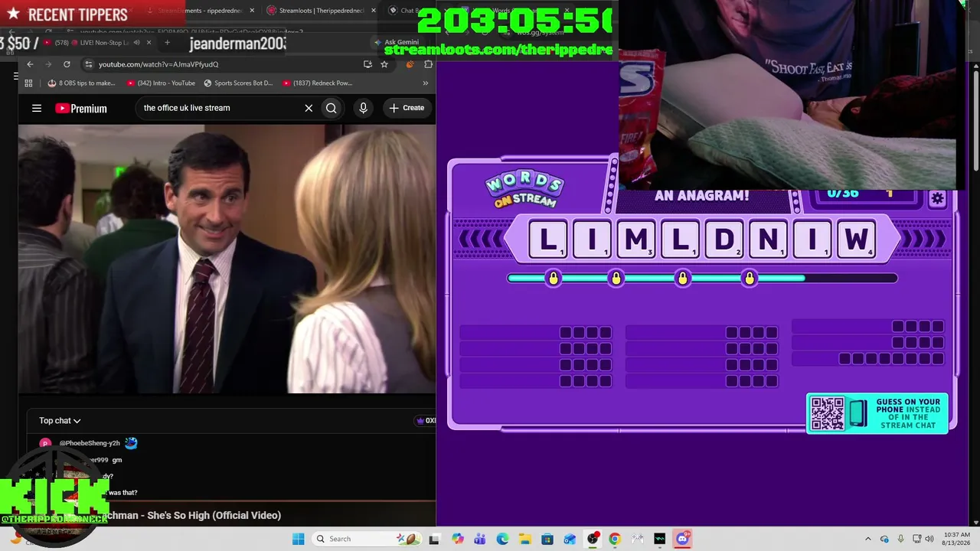The width and height of the screenshot is (980, 551).
Task: Click the Words on Stream logo
Action: point(524,189)
